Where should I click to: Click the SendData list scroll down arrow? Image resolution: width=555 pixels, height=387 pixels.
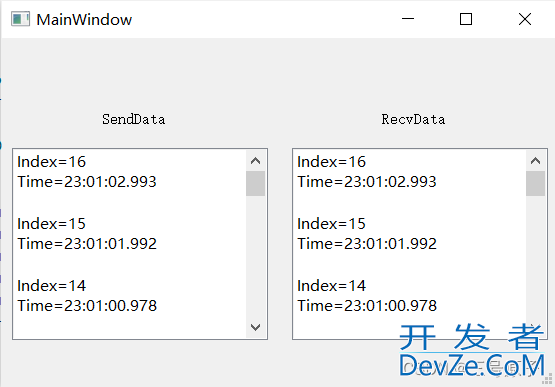click(256, 327)
